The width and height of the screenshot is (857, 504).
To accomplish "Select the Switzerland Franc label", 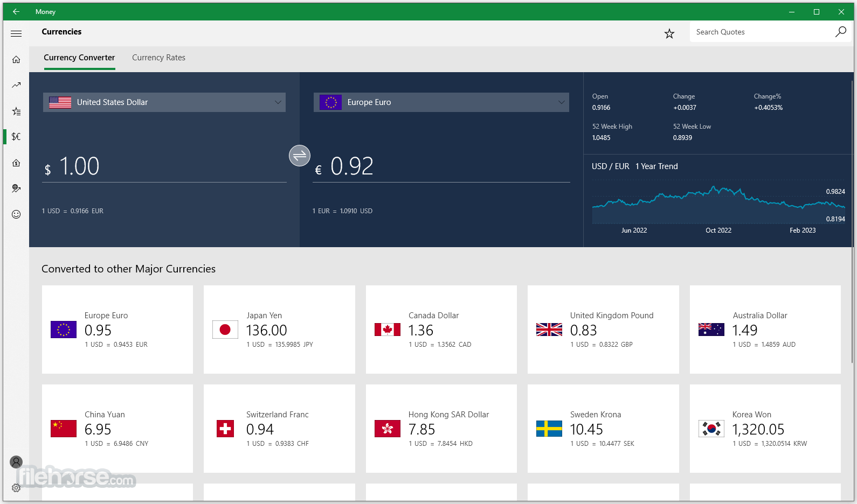I will click(x=278, y=415).
